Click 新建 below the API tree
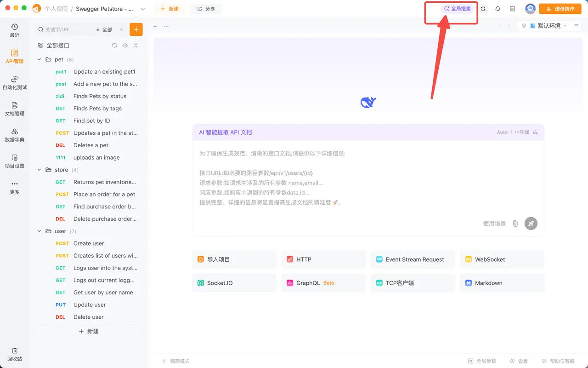Viewport: 588px width, 368px height. tap(89, 331)
